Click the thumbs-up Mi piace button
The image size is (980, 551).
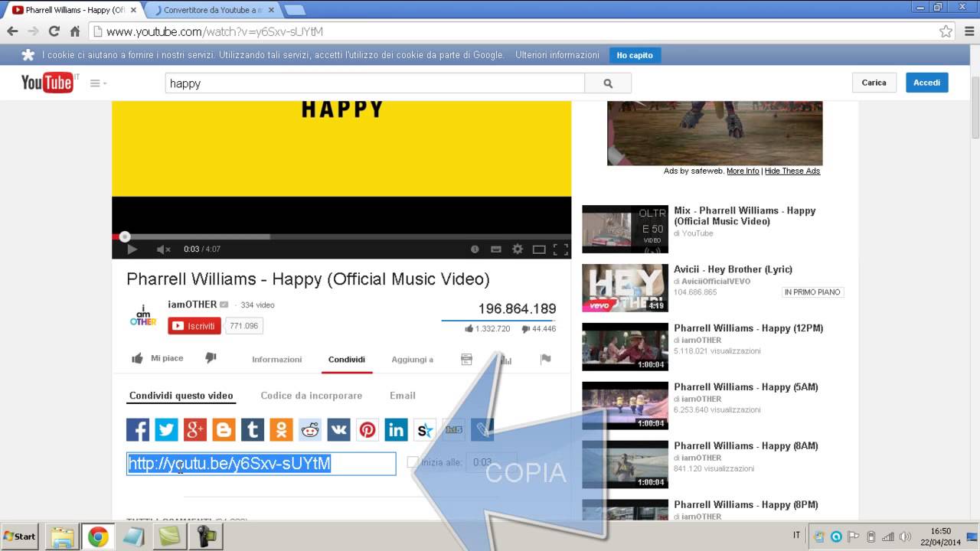click(157, 358)
